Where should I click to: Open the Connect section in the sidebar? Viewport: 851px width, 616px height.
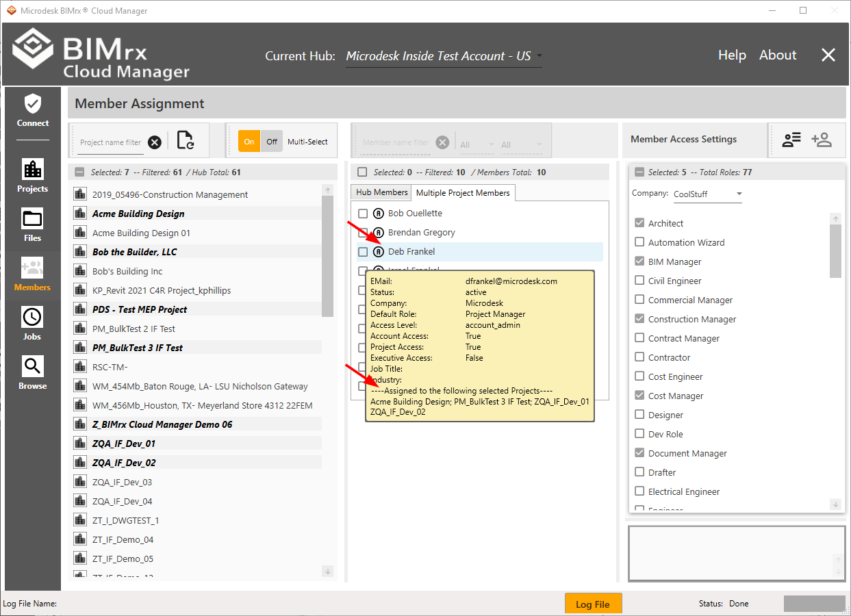33,111
